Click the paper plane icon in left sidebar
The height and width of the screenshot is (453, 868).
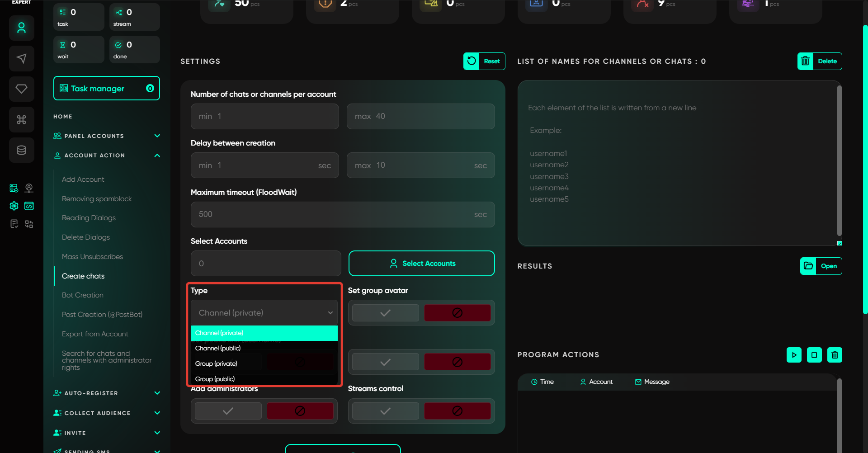click(21, 58)
